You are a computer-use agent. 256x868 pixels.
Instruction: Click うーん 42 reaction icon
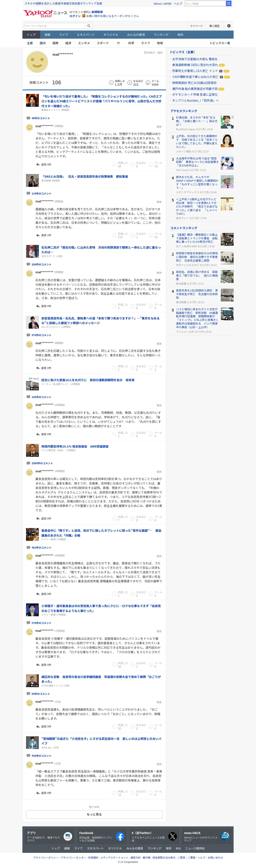tap(151, 235)
